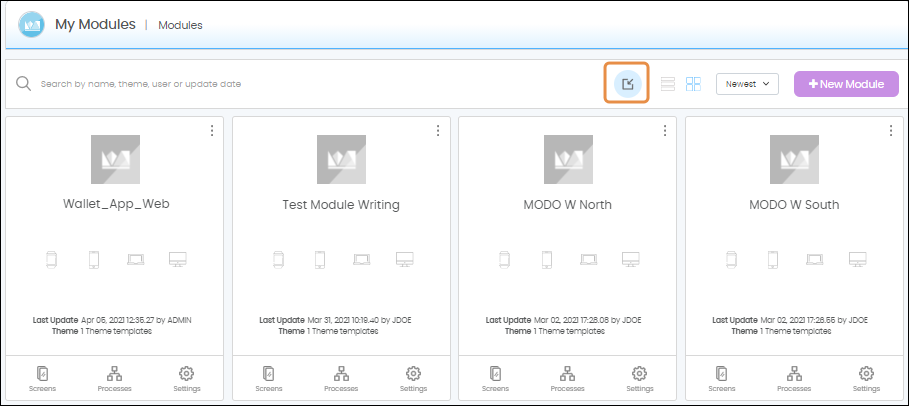Open MODO W North three-dot menu

(x=664, y=131)
